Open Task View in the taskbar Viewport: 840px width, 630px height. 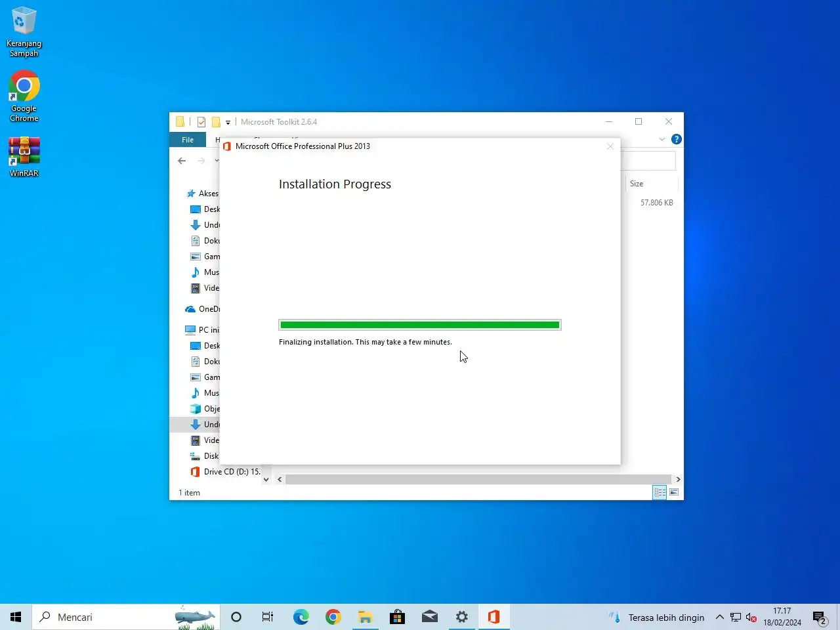point(268,617)
